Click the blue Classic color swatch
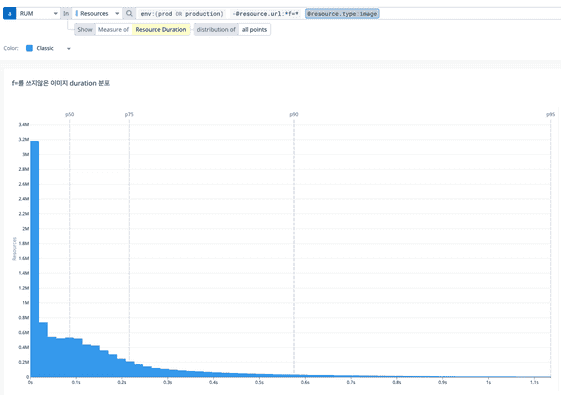 tap(29, 48)
